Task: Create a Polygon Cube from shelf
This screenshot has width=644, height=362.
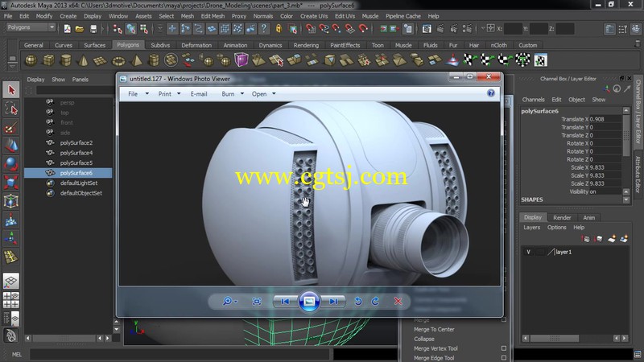Action: tap(48, 61)
